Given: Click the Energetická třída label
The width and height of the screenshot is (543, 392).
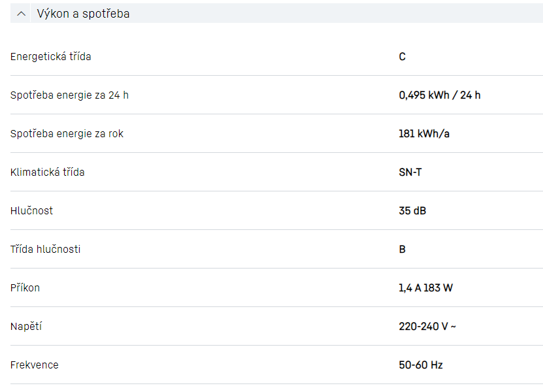Looking at the screenshot, I should pyautogui.click(x=51, y=57).
